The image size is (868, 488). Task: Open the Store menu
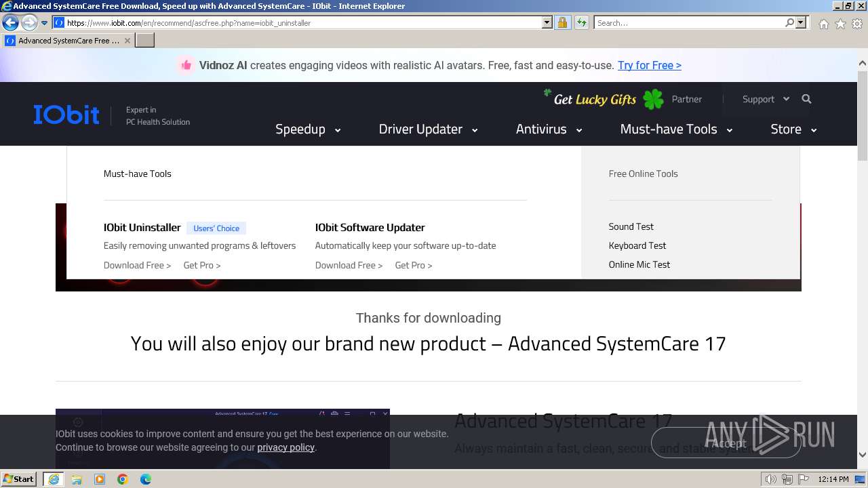click(x=793, y=129)
